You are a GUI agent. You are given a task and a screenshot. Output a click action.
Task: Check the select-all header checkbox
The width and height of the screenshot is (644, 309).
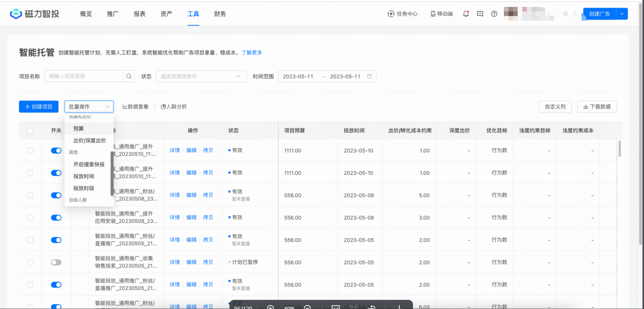coord(30,131)
